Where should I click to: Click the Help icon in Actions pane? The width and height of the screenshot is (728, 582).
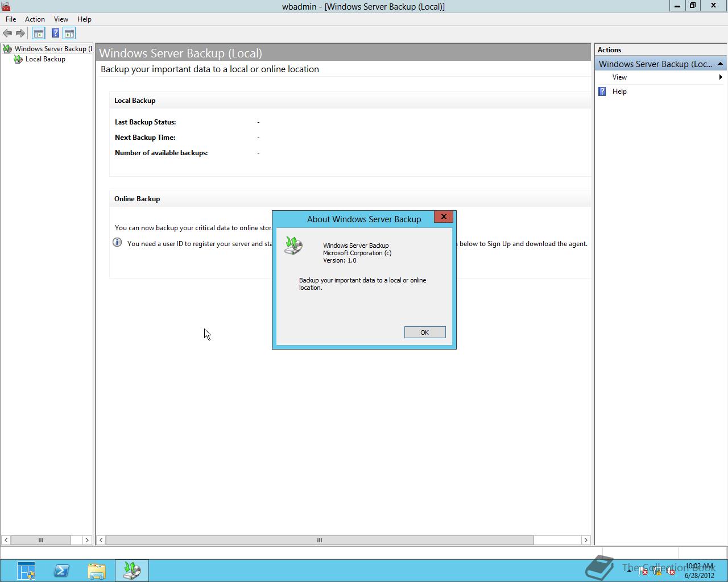point(603,92)
